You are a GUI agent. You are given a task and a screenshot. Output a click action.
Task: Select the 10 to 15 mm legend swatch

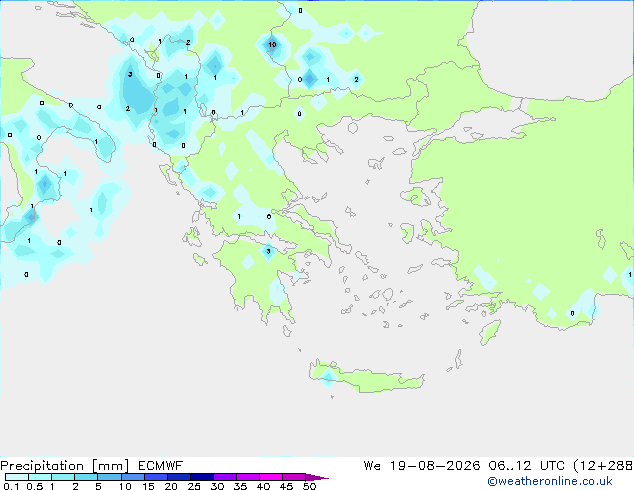tap(132, 477)
